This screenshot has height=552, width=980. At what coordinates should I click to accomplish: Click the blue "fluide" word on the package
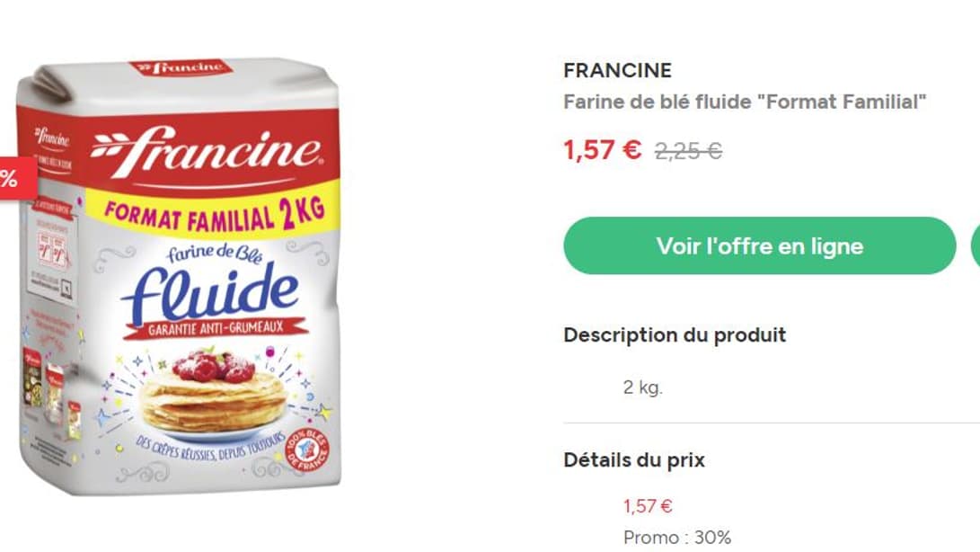point(212,289)
